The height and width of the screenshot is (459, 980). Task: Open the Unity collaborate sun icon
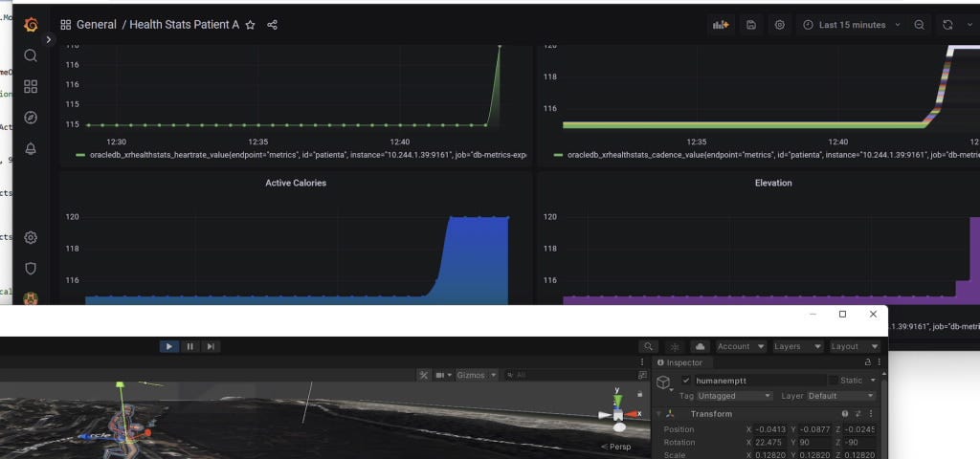675,346
